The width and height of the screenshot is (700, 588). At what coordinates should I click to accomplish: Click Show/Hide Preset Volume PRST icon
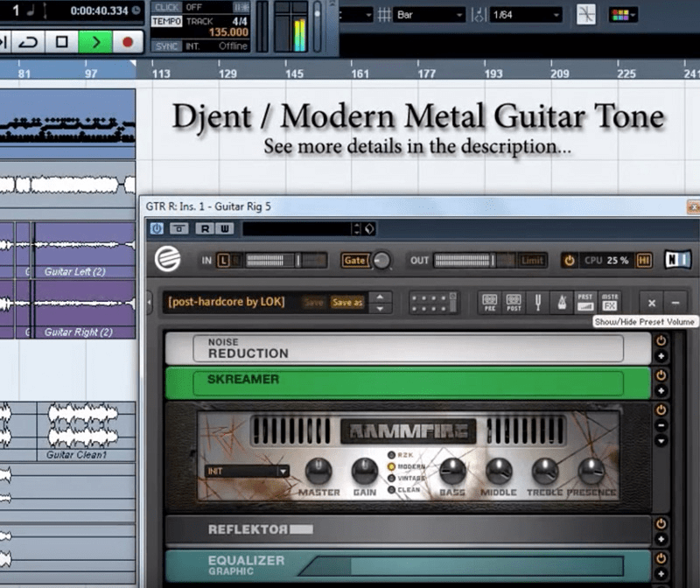[585, 303]
